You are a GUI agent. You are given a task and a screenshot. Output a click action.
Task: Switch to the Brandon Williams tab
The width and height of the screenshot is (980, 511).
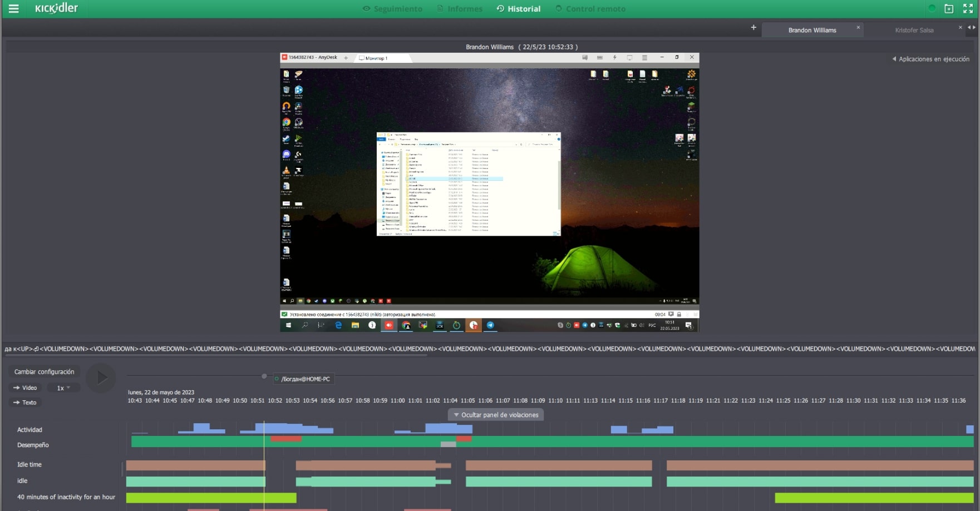tap(812, 30)
